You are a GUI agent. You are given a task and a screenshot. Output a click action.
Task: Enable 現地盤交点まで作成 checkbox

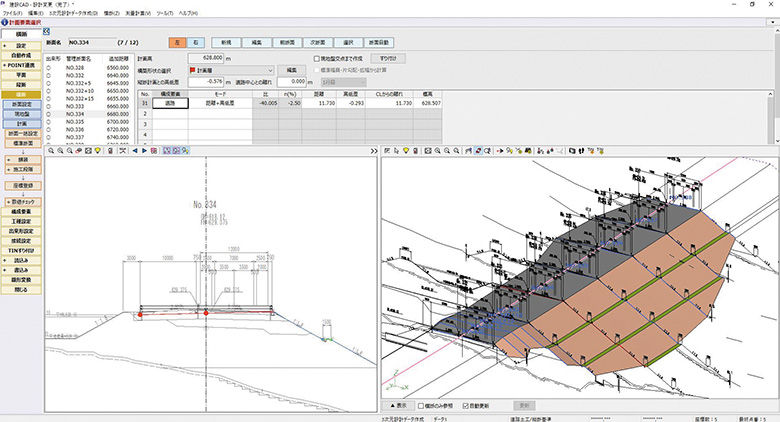point(316,59)
